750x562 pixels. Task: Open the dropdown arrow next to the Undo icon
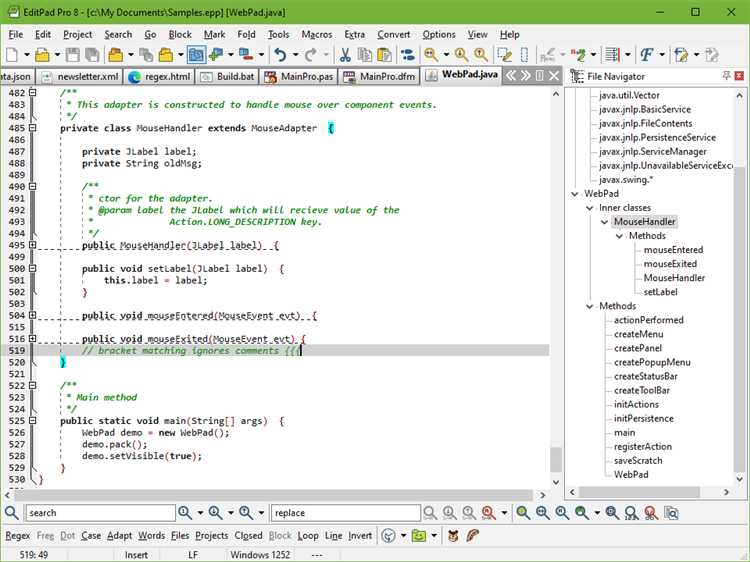coord(295,55)
